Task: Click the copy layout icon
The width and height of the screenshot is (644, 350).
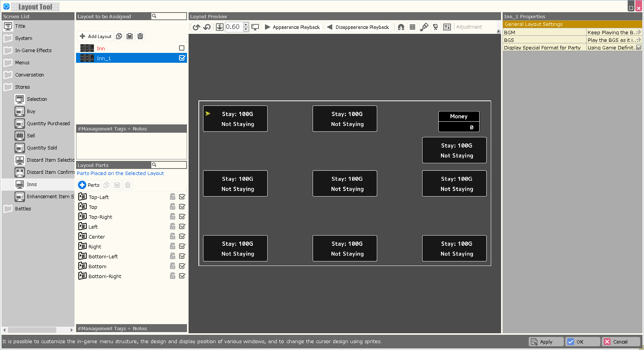Action: (x=119, y=36)
